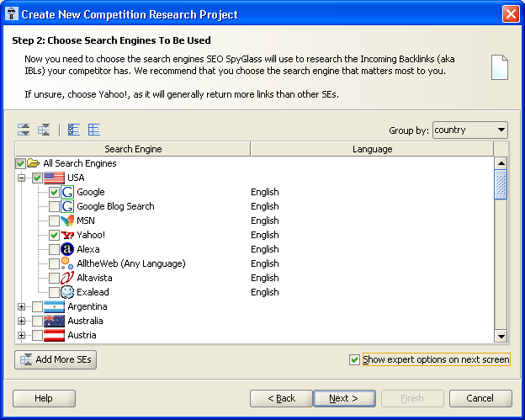The image size is (525, 420).
Task: Open the Group by country dropdown
Action: coord(470,130)
